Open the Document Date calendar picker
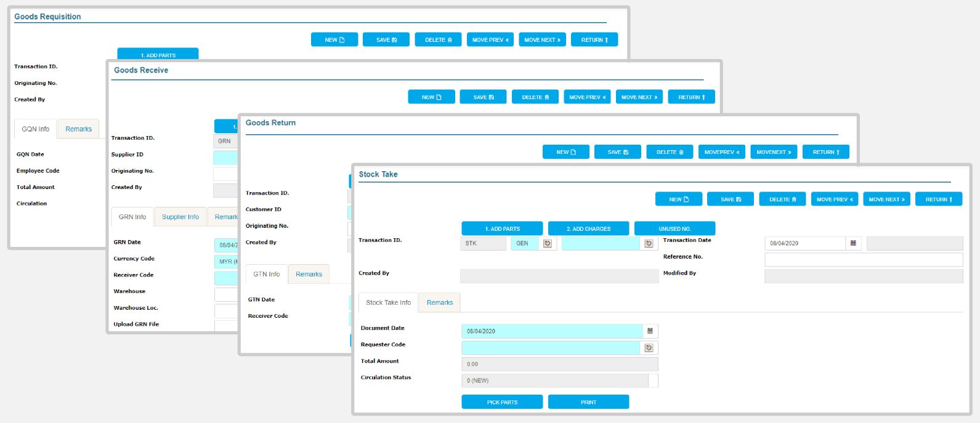Image resolution: width=980 pixels, height=423 pixels. click(650, 331)
